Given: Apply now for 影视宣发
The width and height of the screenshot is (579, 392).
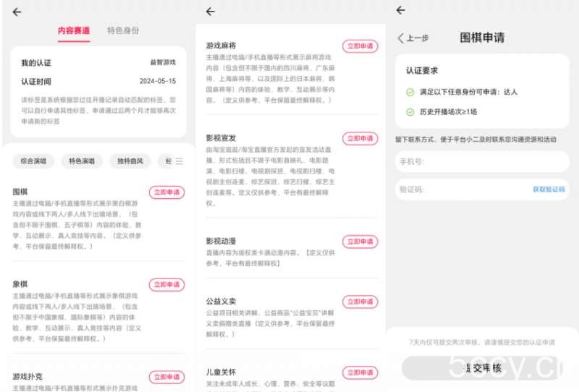Looking at the screenshot, I should pyautogui.click(x=360, y=138).
